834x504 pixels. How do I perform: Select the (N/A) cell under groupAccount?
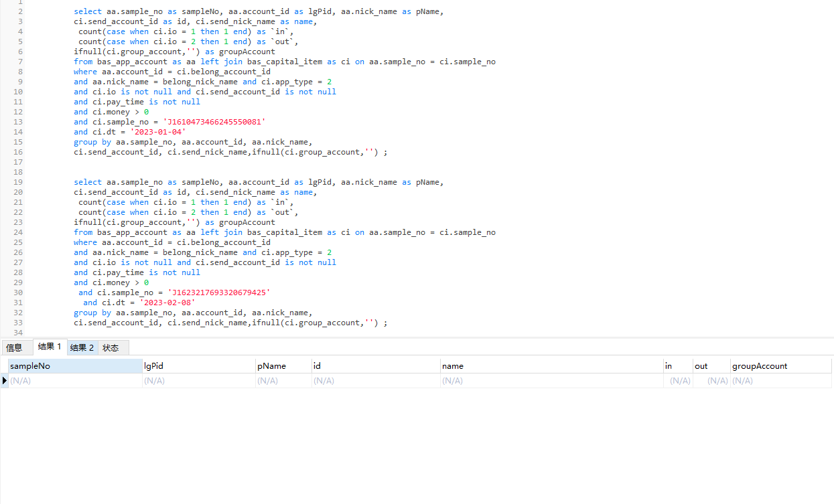pyautogui.click(x=780, y=381)
